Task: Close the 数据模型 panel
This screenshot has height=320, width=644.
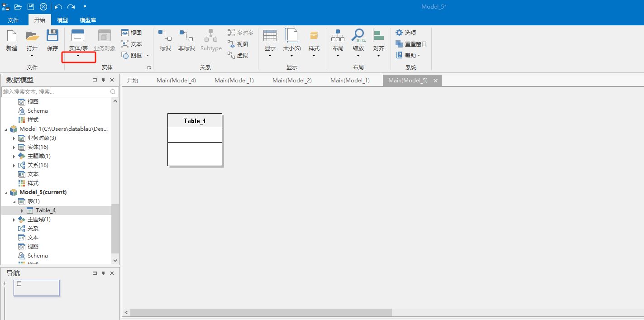Action: [112, 80]
